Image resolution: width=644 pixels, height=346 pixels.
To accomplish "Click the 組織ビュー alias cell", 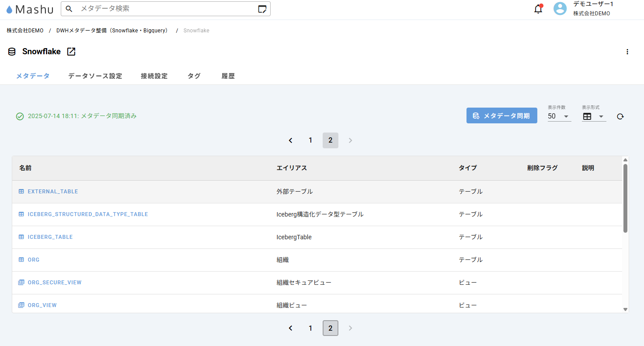I will click(292, 305).
